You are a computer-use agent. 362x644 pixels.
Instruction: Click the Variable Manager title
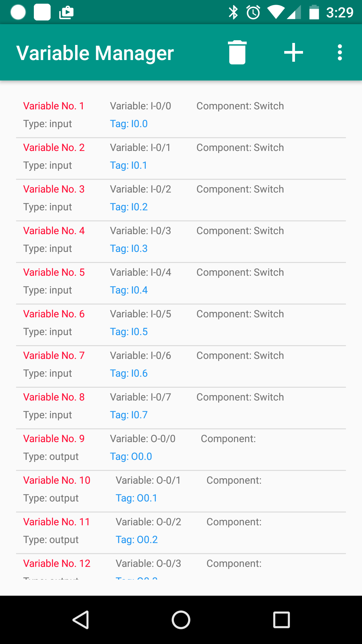[x=95, y=53]
